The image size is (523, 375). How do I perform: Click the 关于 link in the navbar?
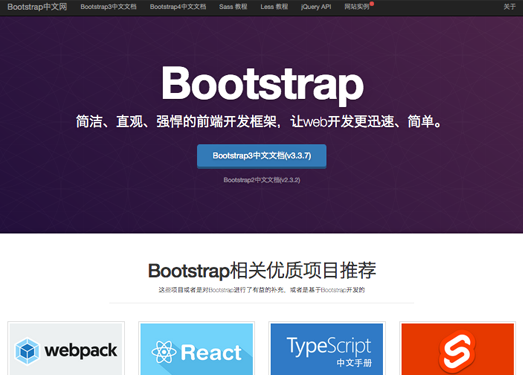(x=509, y=7)
